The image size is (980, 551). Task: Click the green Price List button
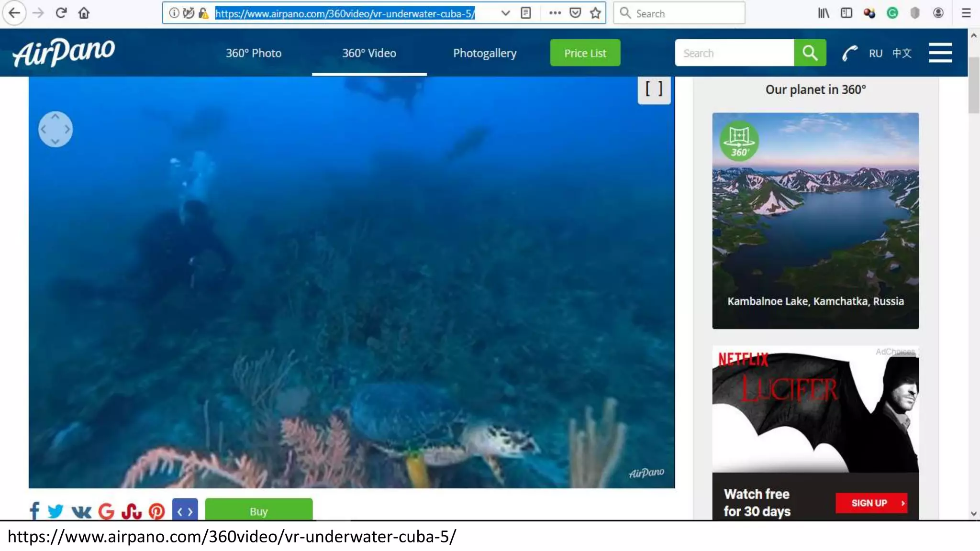pyautogui.click(x=585, y=53)
